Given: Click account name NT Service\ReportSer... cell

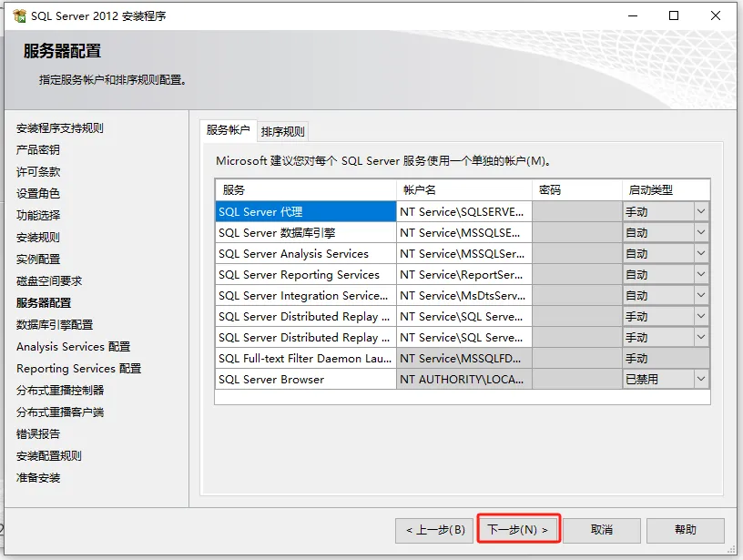Looking at the screenshot, I should 463,274.
